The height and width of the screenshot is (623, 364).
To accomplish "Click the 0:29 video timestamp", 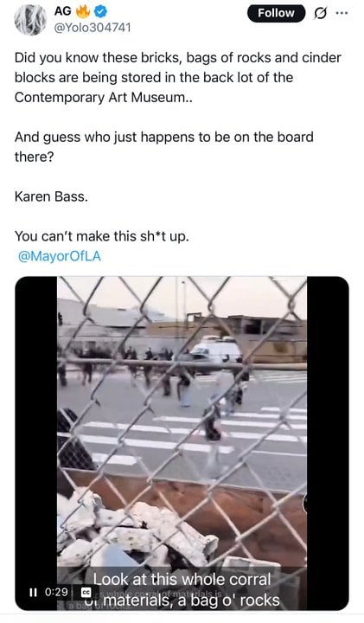I will [x=56, y=593].
